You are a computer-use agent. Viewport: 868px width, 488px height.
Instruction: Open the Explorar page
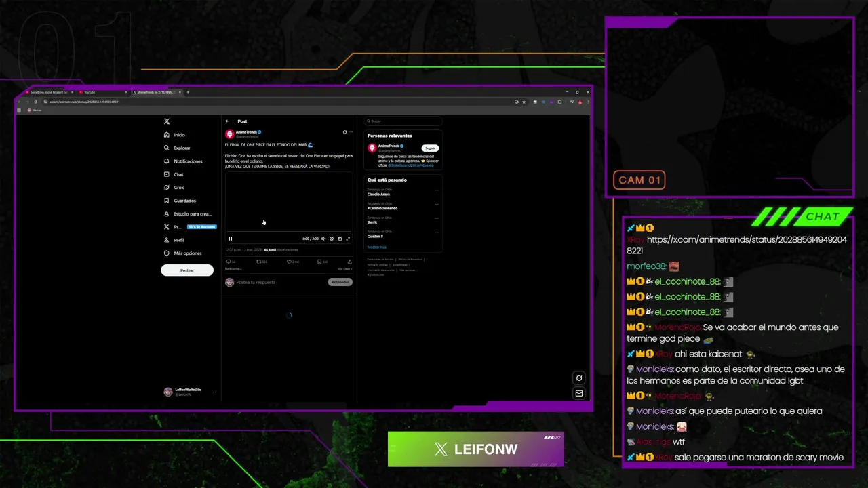pos(177,148)
